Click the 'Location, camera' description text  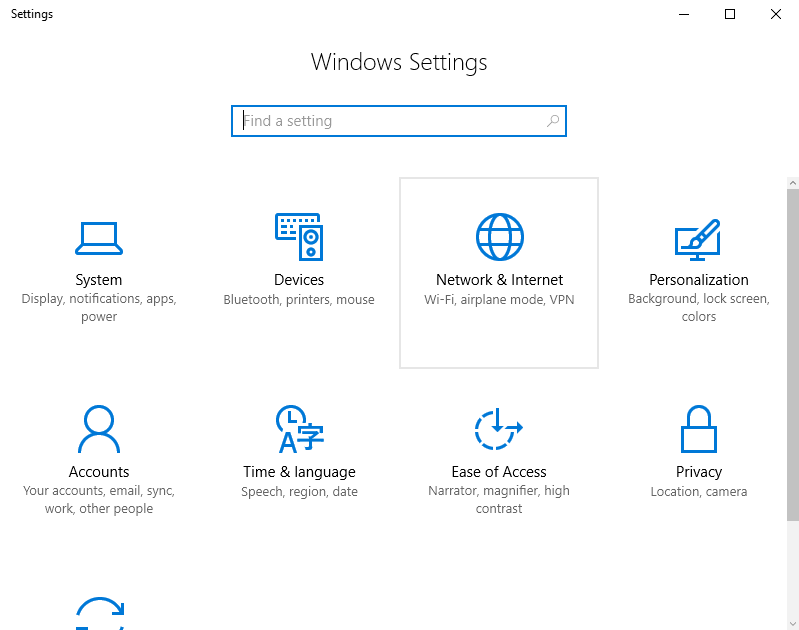coord(698,491)
